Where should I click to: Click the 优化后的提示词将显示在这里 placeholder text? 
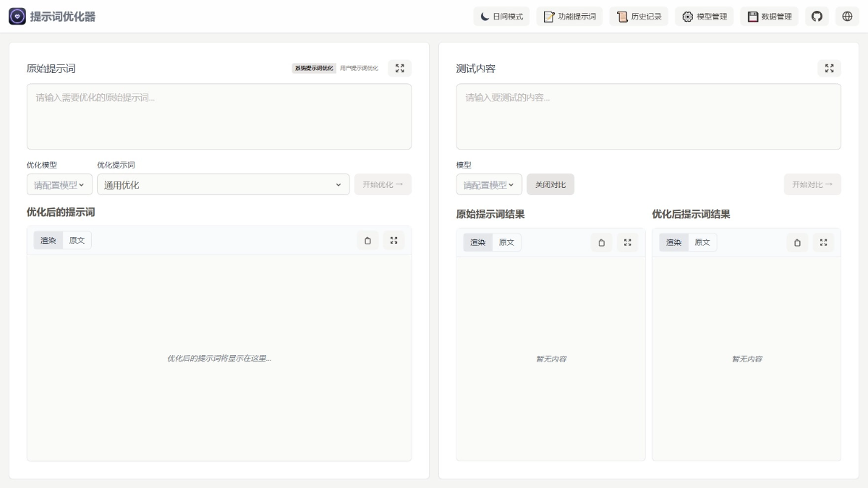(x=219, y=358)
